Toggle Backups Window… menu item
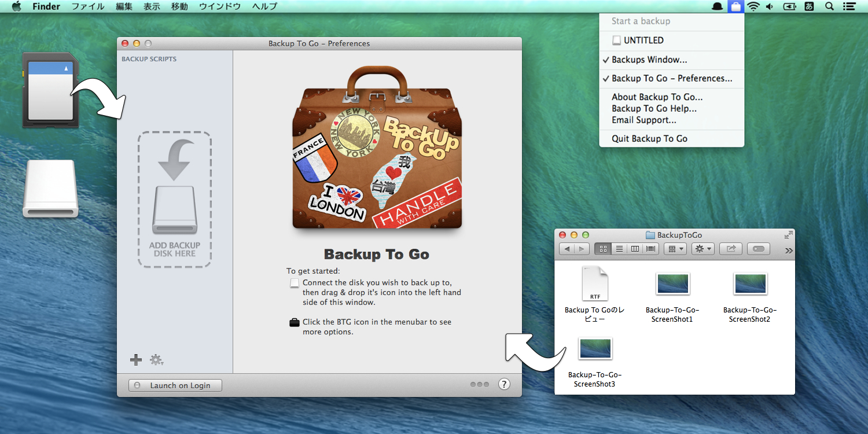Screen dimensions: 868x434 coord(672,60)
